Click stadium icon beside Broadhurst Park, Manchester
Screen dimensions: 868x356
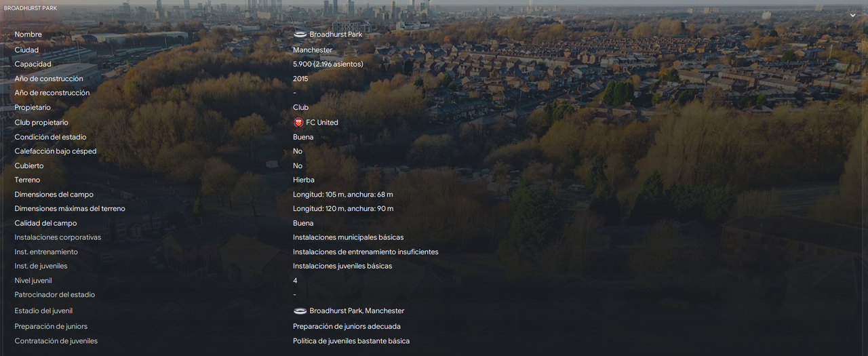click(x=300, y=311)
